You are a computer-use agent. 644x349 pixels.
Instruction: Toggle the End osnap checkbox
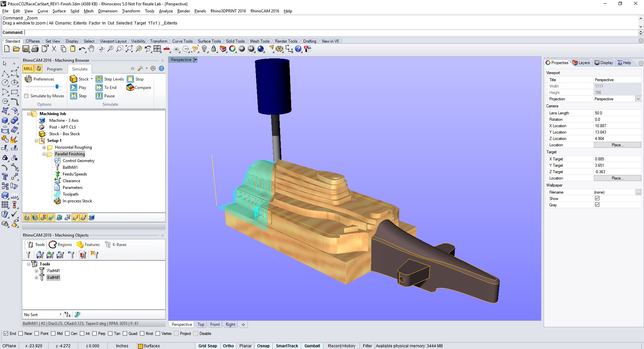[x=6, y=334]
